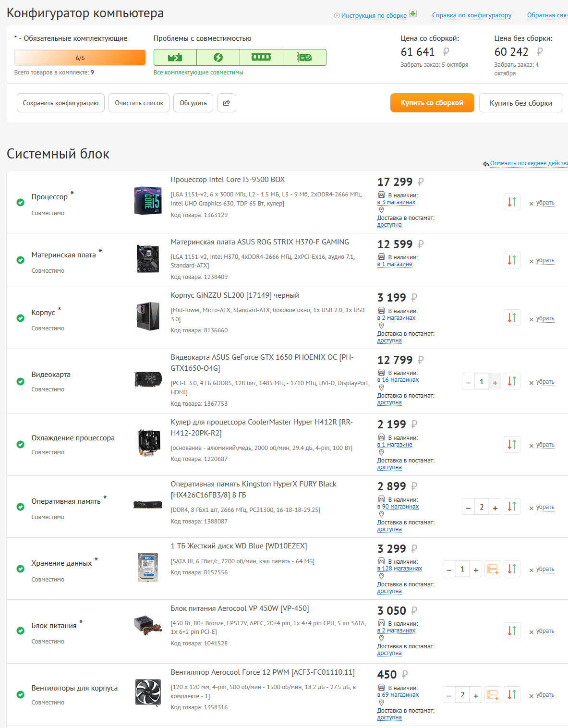Click the Обсудить button

[x=193, y=103]
